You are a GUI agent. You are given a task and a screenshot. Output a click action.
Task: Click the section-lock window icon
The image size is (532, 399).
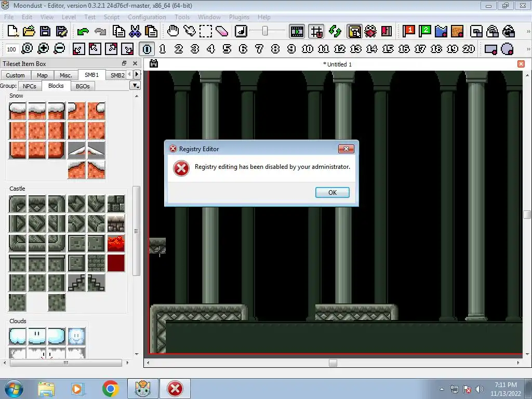(476, 31)
